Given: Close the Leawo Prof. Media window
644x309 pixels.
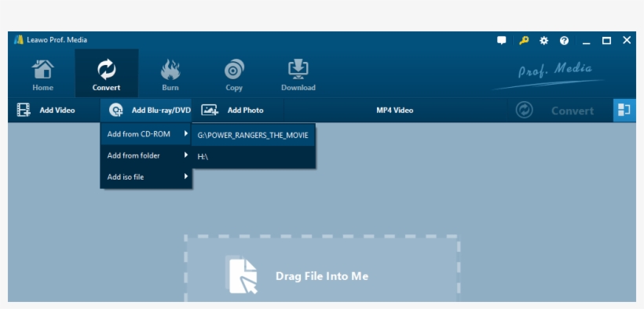Looking at the screenshot, I should (627, 40).
